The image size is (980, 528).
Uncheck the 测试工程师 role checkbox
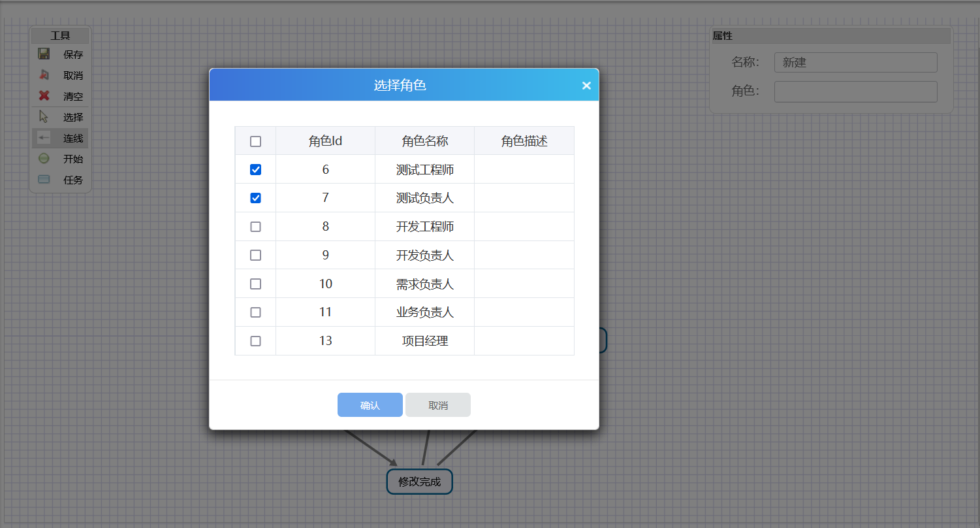coord(255,170)
